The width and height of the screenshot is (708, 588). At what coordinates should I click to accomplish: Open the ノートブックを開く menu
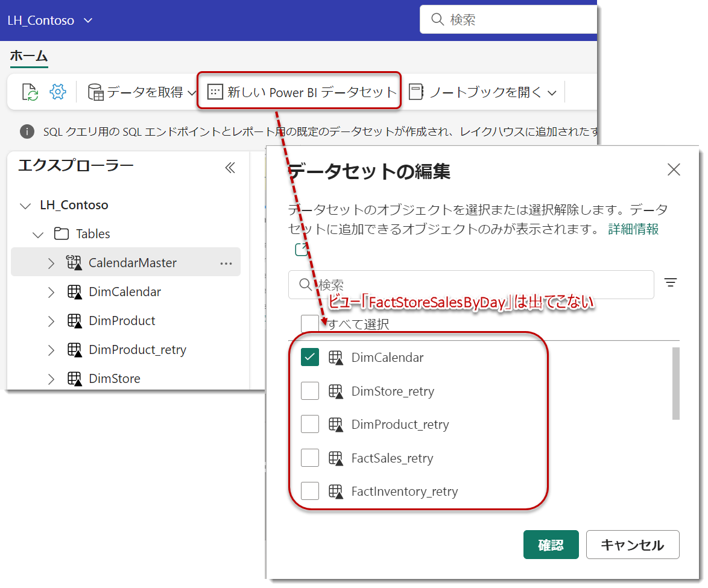pyautogui.click(x=482, y=92)
